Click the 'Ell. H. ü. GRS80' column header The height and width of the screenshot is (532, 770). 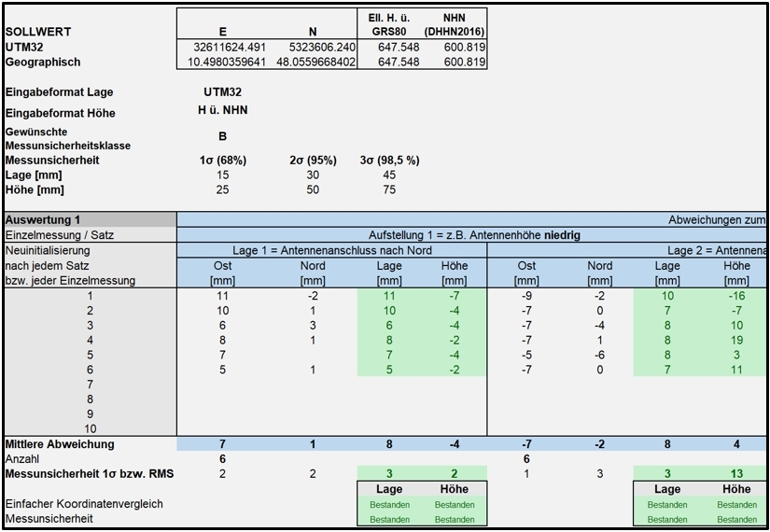coord(389,25)
